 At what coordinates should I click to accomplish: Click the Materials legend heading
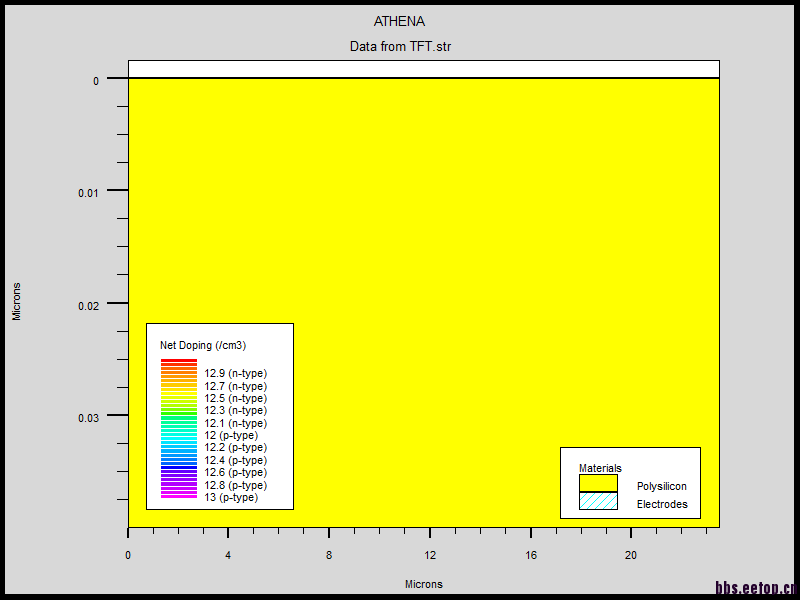(600, 468)
